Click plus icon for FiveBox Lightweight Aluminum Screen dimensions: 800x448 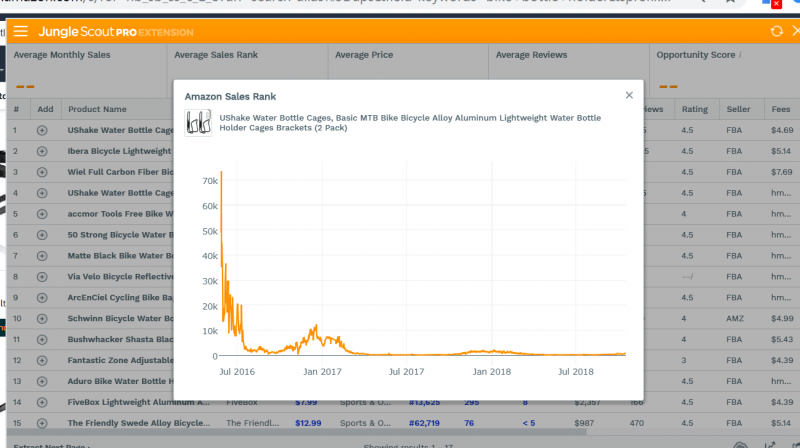pyautogui.click(x=42, y=402)
